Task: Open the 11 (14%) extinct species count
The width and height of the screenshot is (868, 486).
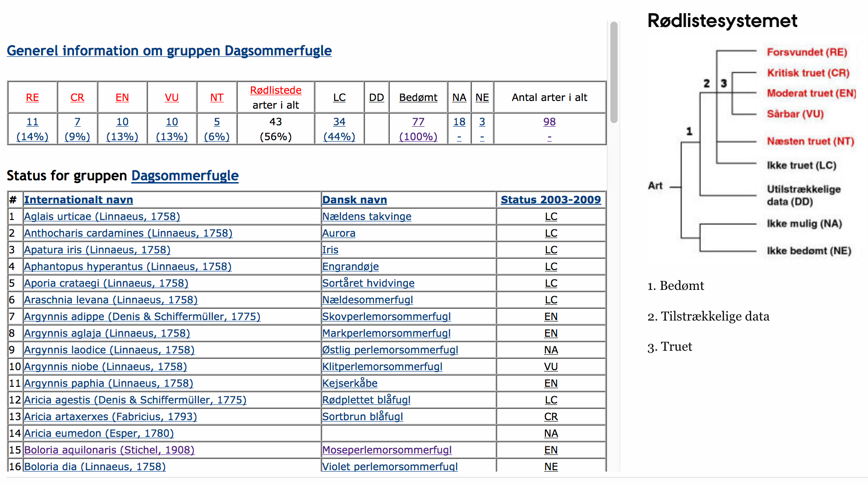Action: (32, 129)
